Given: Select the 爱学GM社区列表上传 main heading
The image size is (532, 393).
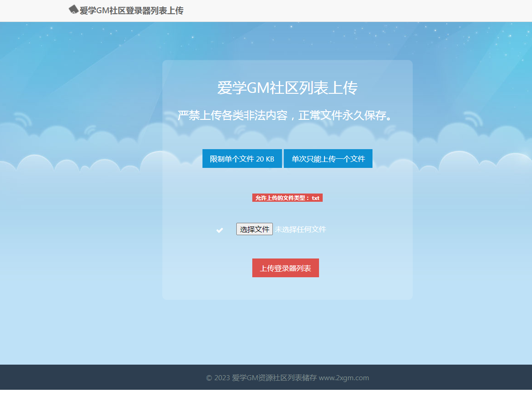Looking at the screenshot, I should click(x=287, y=88).
